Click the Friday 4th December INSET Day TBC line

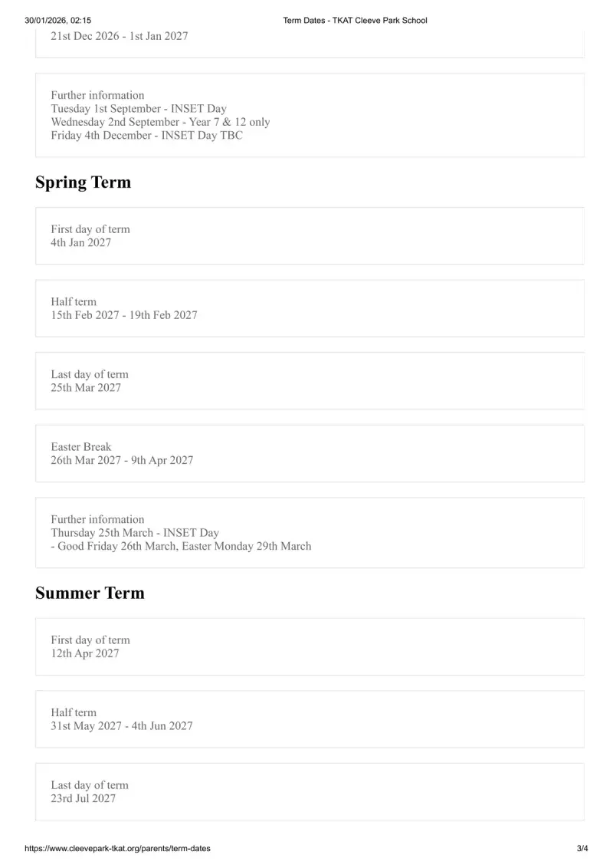[x=146, y=135]
